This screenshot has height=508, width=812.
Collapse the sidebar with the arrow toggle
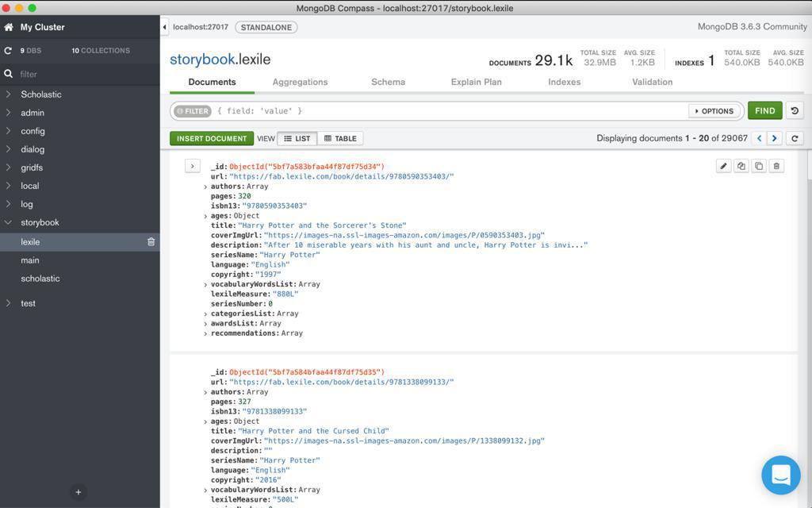pyautogui.click(x=165, y=27)
